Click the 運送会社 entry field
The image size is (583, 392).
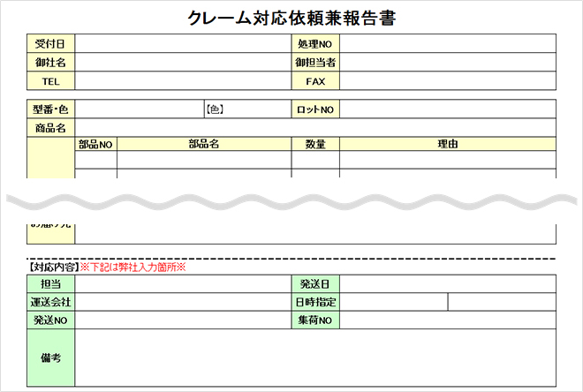coord(183,302)
